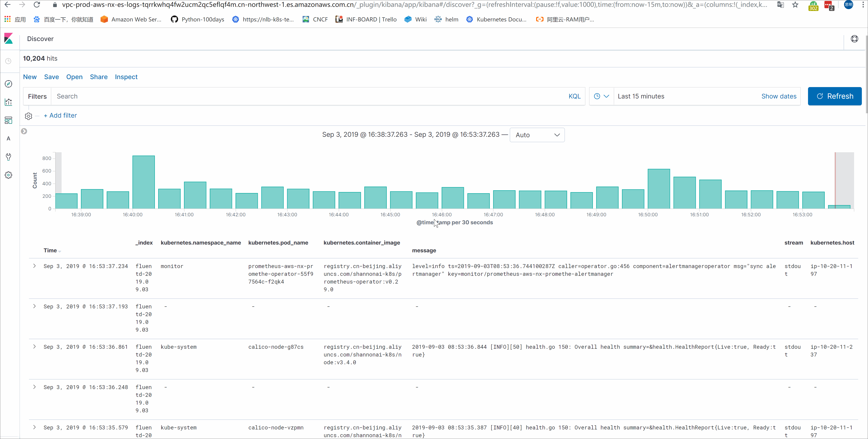Click the tallest histogram bar at 16:40:00
Viewport: 868px width, 439px height.
[143, 182]
